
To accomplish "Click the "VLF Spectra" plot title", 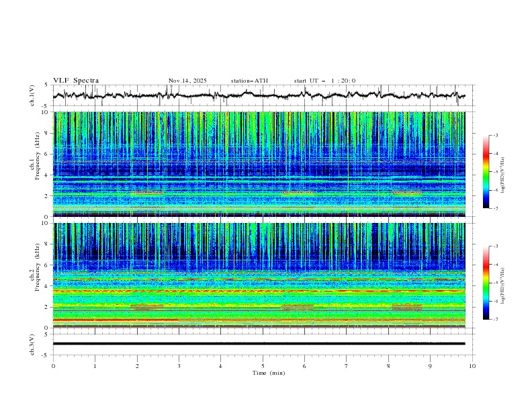I will (76, 81).
